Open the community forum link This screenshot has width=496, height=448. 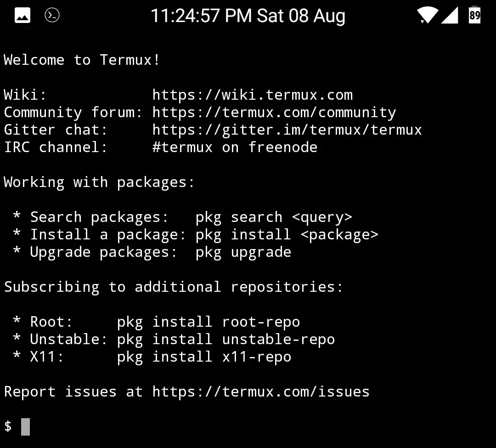(x=274, y=112)
